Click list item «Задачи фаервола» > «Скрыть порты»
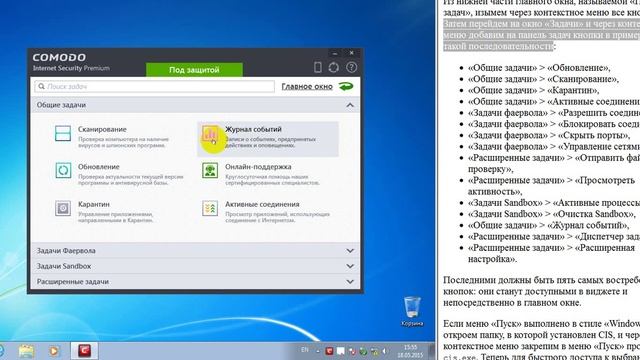The image size is (640, 360). (549, 135)
